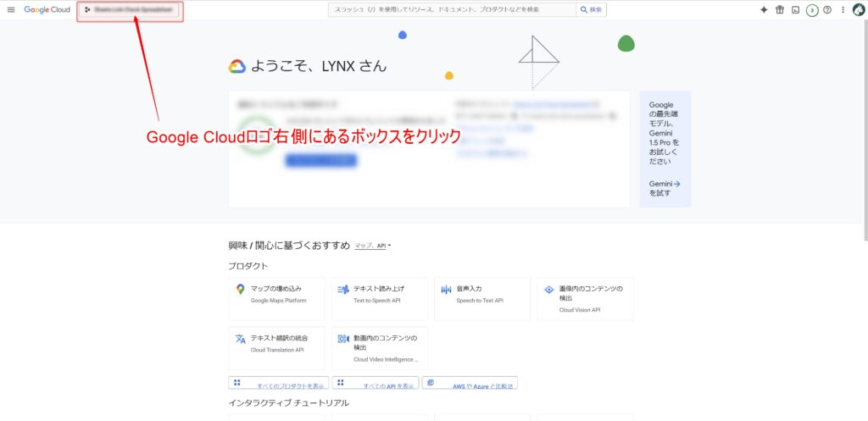Click the Google Cloud logo
This screenshot has width=868, height=421.
[47, 10]
